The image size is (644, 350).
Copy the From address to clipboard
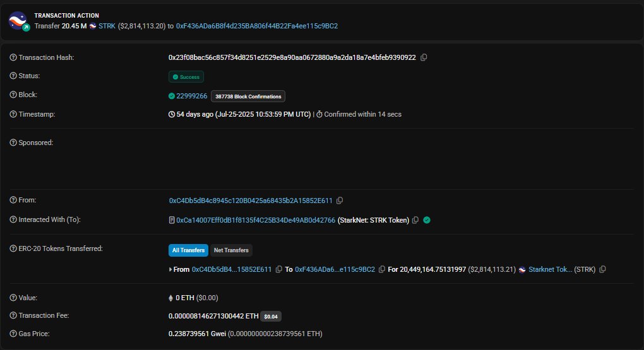(340, 201)
